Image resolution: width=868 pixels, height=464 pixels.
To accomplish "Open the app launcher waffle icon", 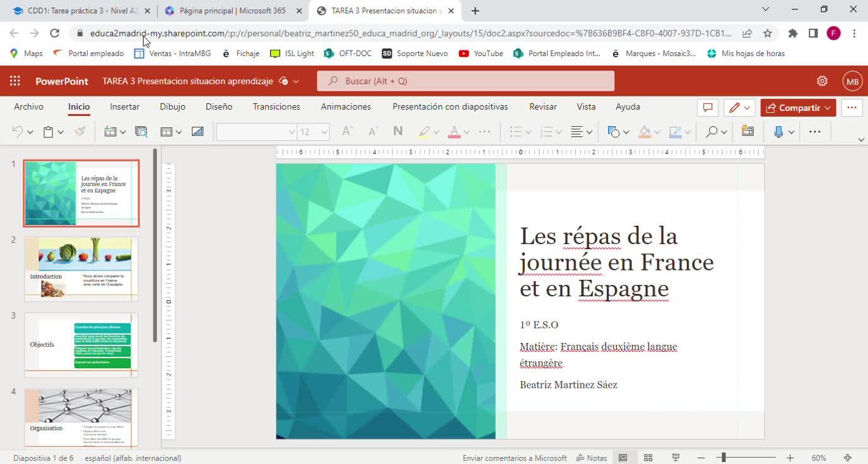I will tap(15, 81).
